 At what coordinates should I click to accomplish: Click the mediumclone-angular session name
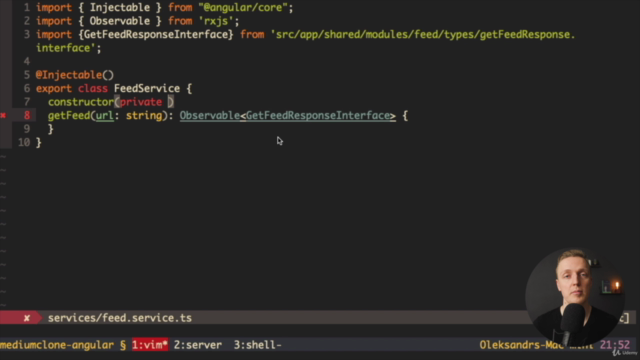click(x=57, y=345)
